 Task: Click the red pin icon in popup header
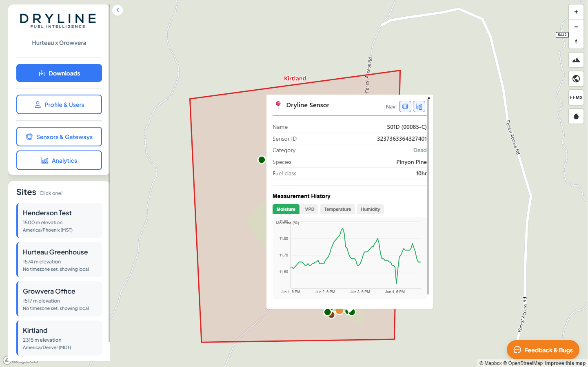click(278, 105)
